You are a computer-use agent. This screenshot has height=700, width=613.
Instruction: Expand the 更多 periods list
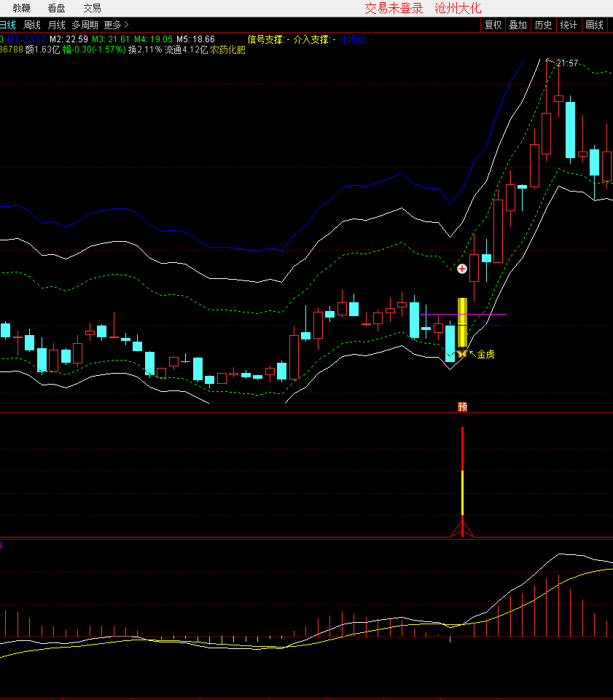pos(115,25)
